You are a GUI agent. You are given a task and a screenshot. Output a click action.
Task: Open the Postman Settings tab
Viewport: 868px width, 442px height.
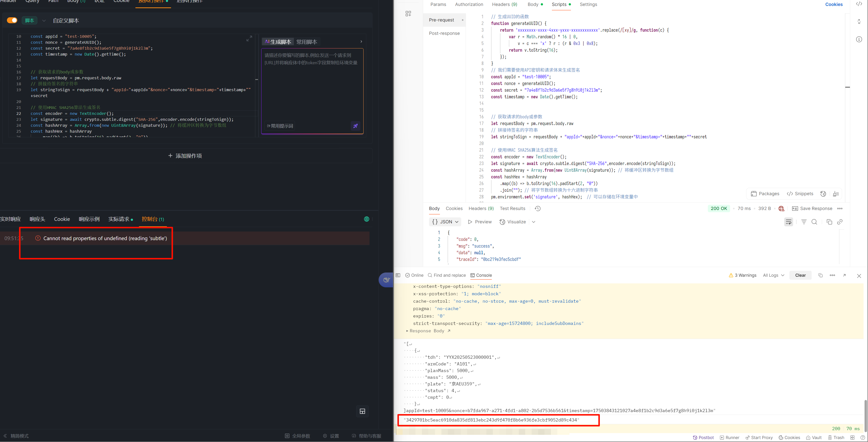[x=588, y=4]
